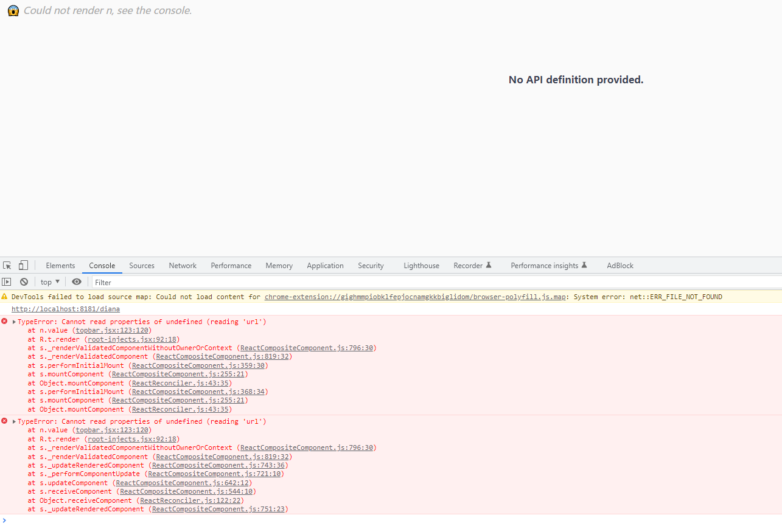Viewport: 782px width, 532px height.
Task: Open ReactCompositeComponent.js:796:30 in Sources
Action: pos(307,348)
